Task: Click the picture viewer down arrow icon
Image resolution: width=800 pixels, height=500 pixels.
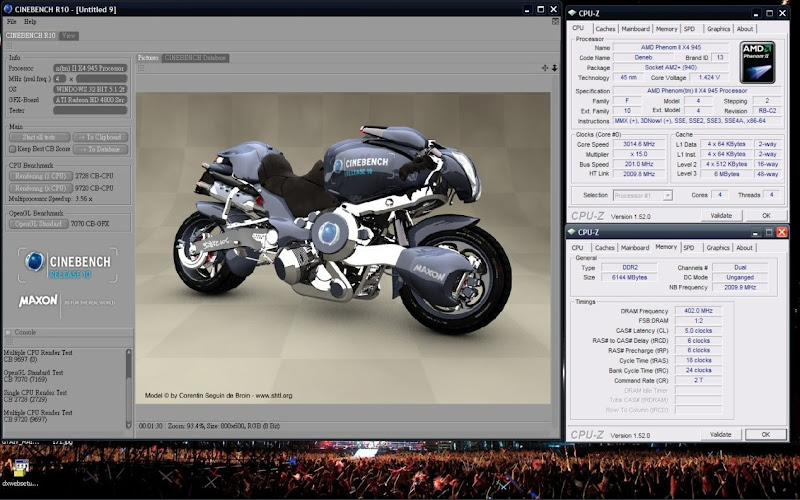Action: coord(554,68)
